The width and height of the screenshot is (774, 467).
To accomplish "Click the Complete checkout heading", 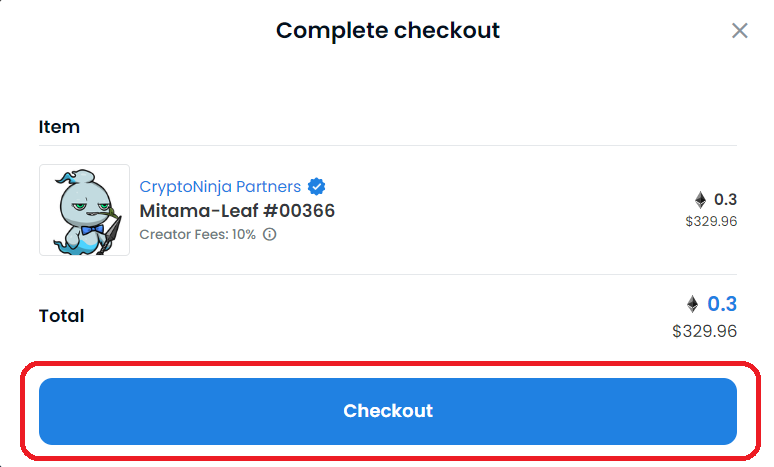I will pyautogui.click(x=387, y=31).
